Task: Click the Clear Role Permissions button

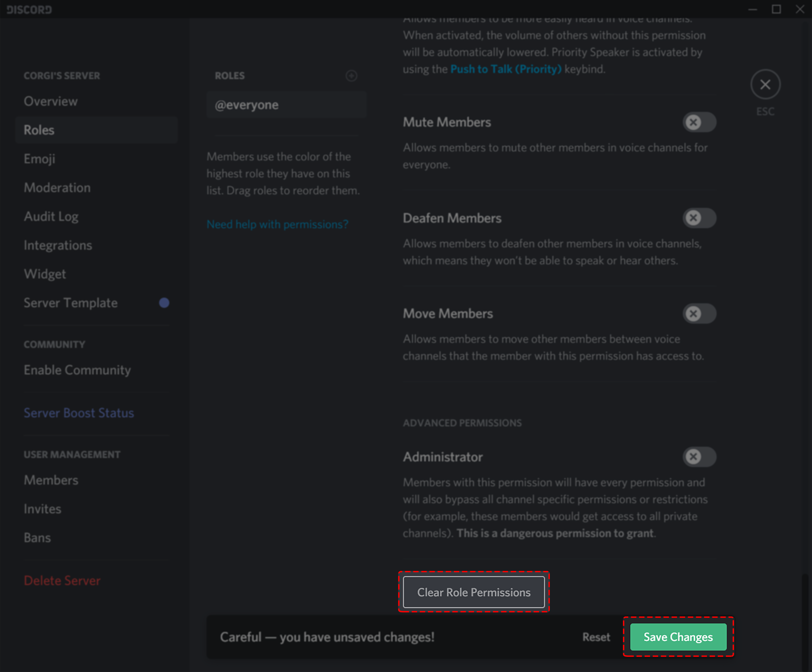Action: point(474,592)
